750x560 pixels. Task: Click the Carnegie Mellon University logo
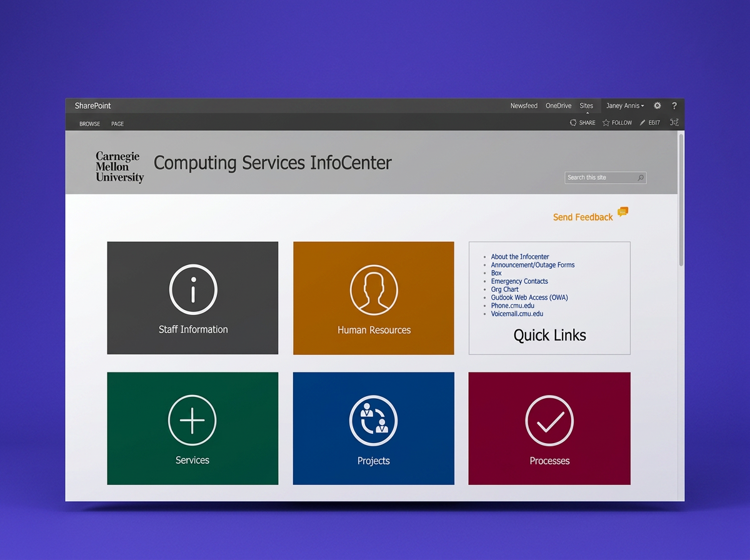point(119,167)
